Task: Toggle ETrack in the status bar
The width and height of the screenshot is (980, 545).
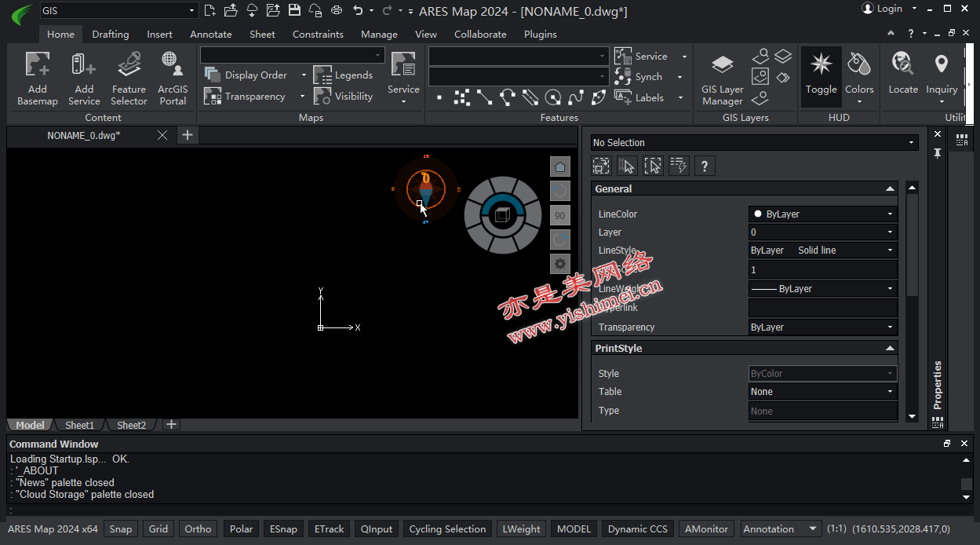Action: click(x=329, y=529)
